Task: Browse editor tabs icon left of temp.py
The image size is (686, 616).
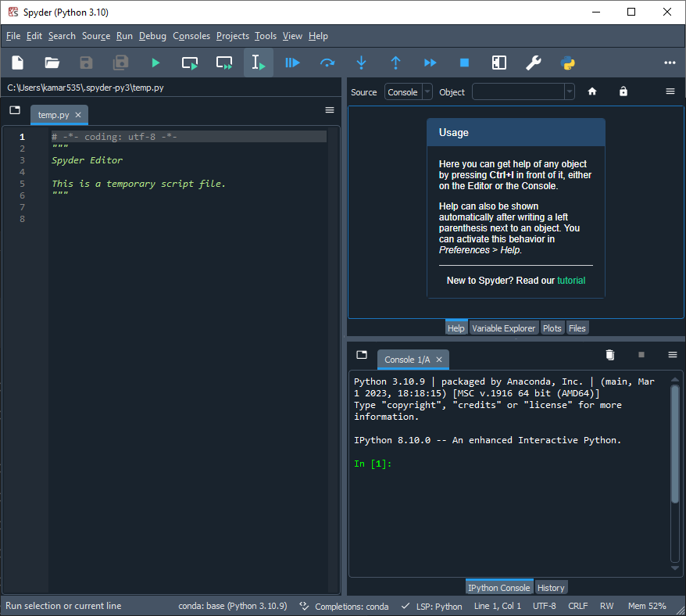Action: (x=15, y=110)
